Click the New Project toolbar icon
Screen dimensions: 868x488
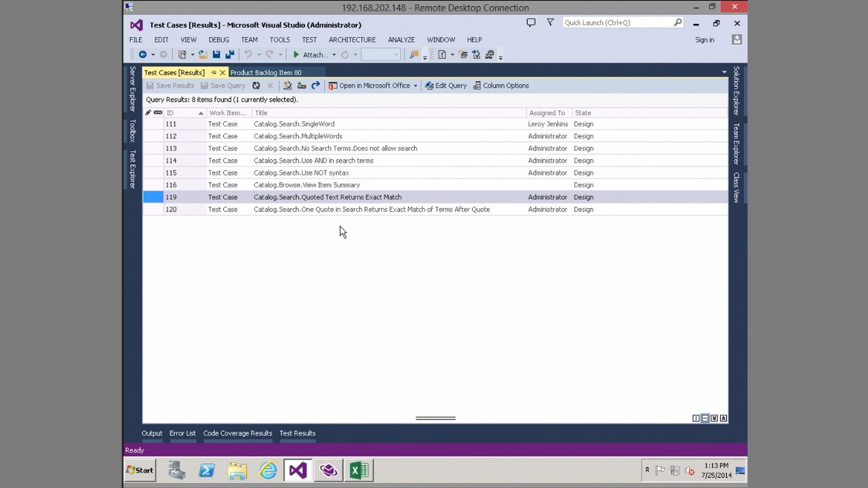[x=182, y=55]
